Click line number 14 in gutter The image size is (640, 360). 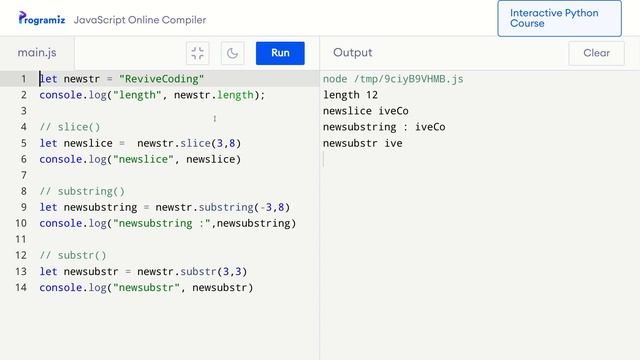point(21,287)
